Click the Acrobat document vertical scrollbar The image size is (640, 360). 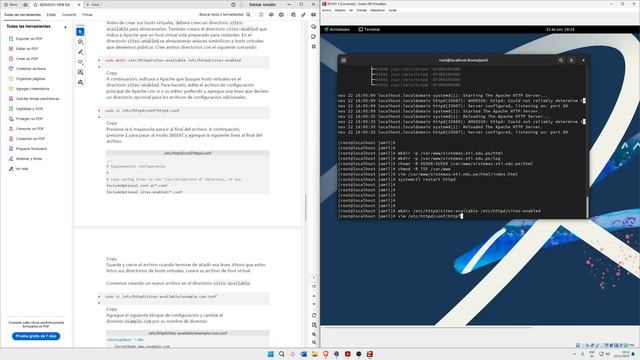[306, 207]
